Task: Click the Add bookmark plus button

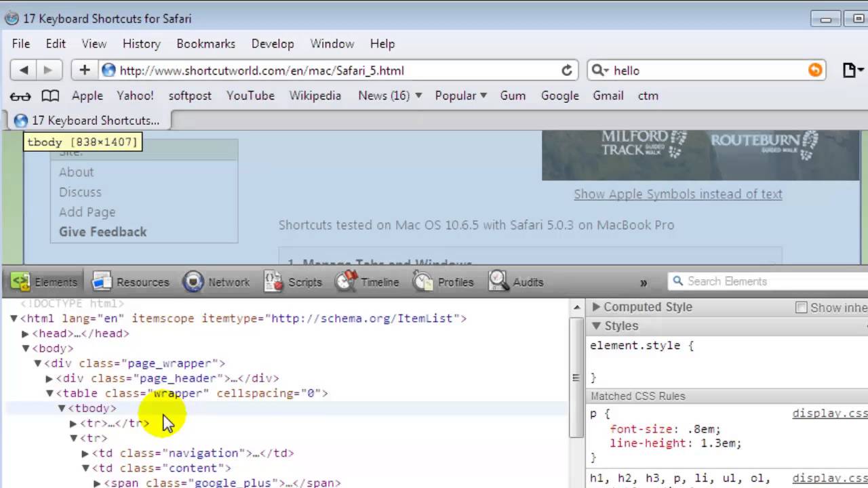Action: [84, 70]
